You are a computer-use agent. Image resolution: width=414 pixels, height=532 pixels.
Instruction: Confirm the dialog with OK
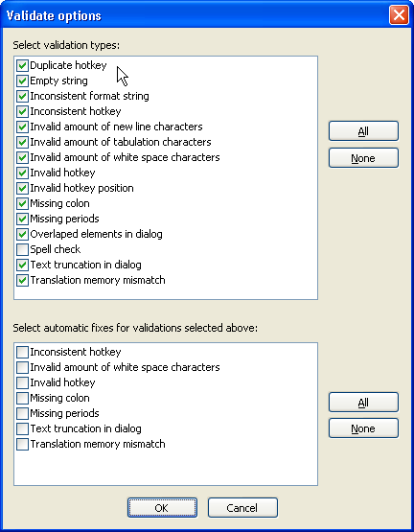point(162,508)
